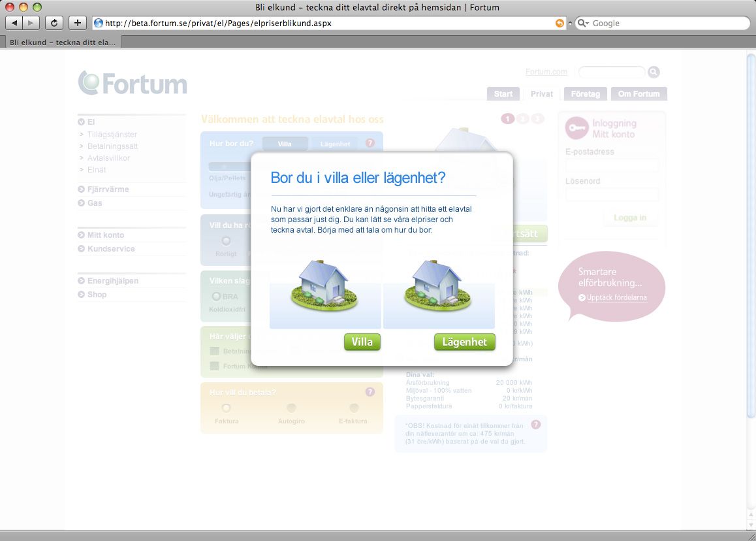
Task: Select the BRA radio button
Action: (216, 297)
